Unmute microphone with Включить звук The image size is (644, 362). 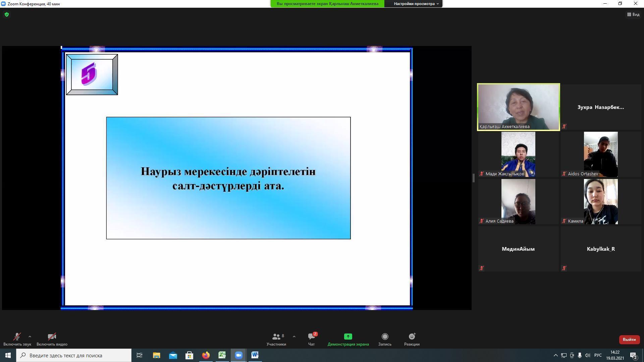point(17,337)
